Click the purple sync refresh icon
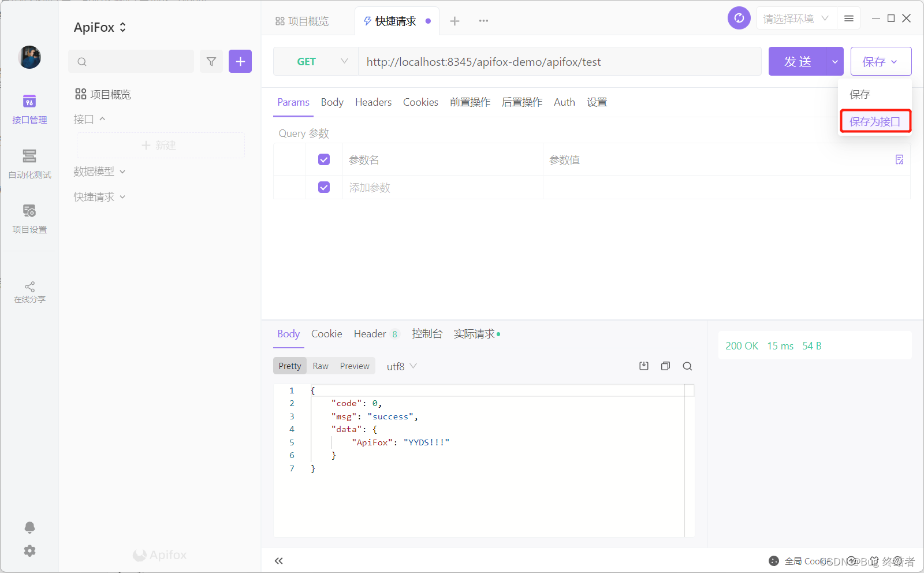 (739, 18)
